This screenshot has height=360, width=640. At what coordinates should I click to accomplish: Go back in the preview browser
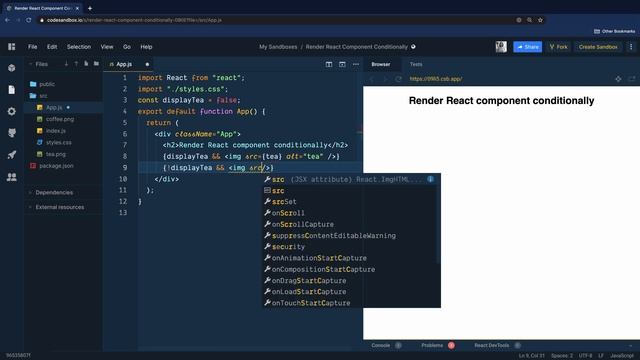point(372,79)
